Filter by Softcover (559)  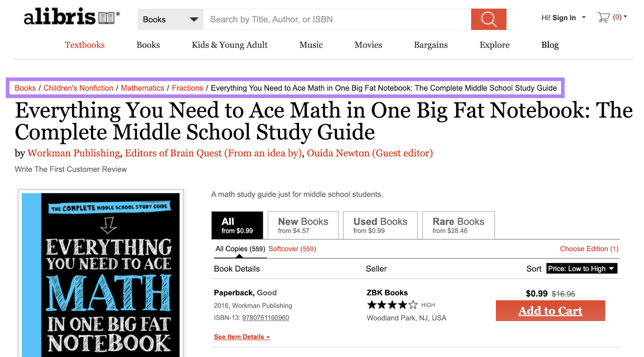292,249
